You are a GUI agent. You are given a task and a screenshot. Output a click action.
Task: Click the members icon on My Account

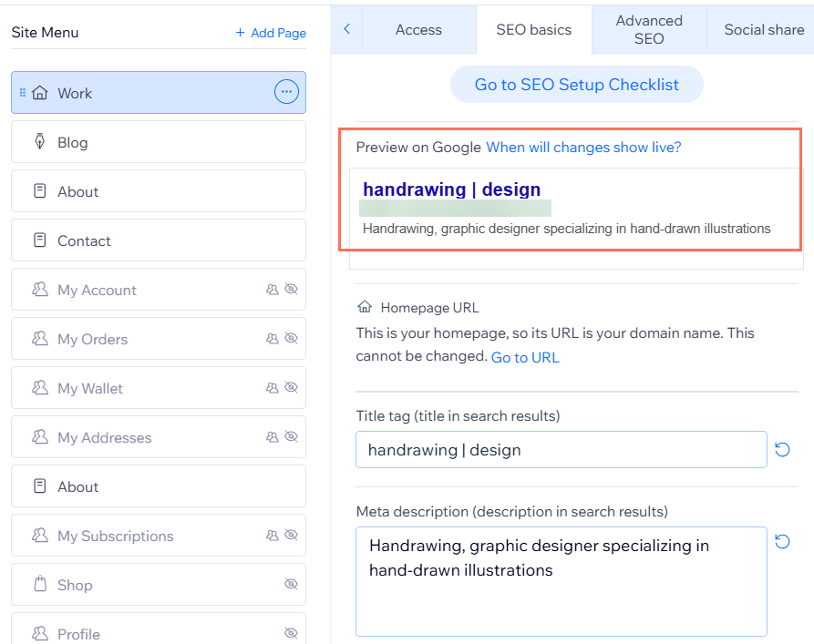coord(39,289)
